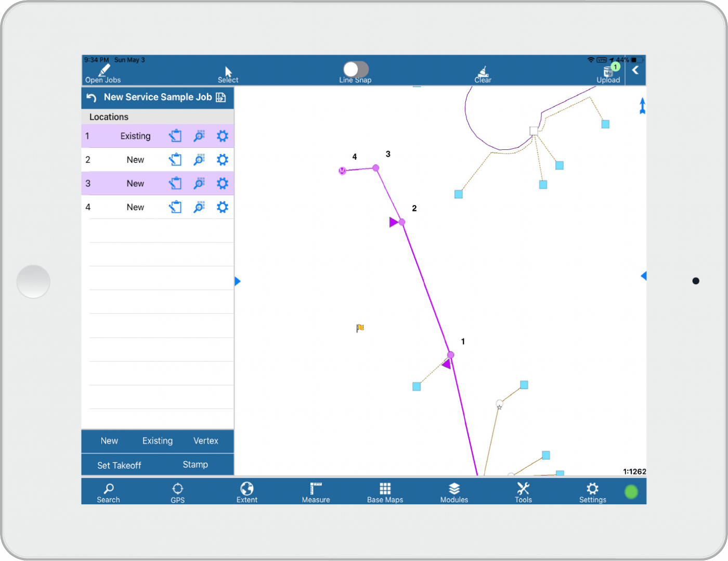Click the green status indicator circle
The width and height of the screenshot is (728, 561).
(x=631, y=491)
